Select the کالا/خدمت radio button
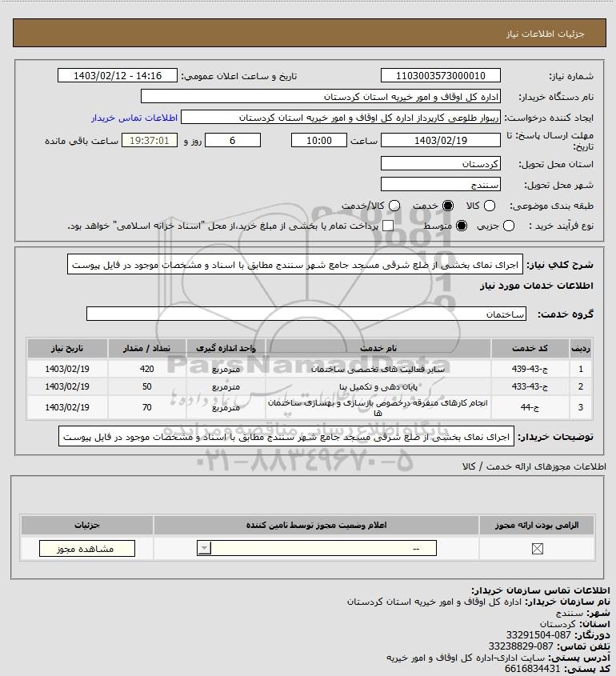Viewport: 616px width, 676px height. [x=394, y=206]
